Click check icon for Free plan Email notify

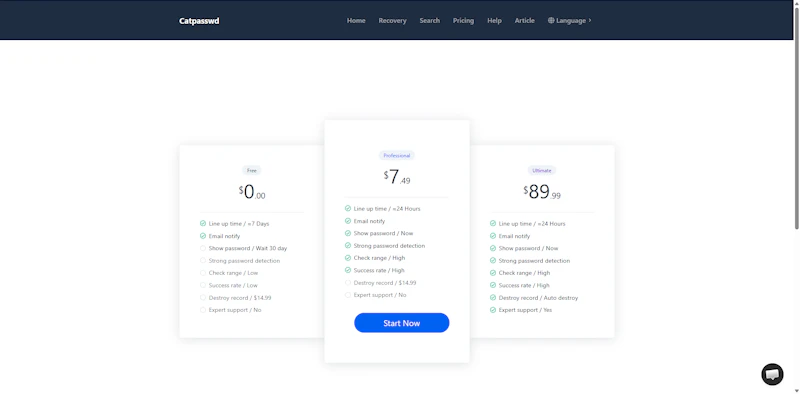[x=203, y=236]
